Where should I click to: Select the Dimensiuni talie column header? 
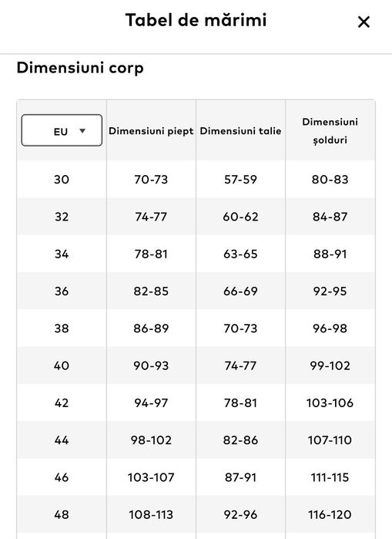(x=240, y=130)
